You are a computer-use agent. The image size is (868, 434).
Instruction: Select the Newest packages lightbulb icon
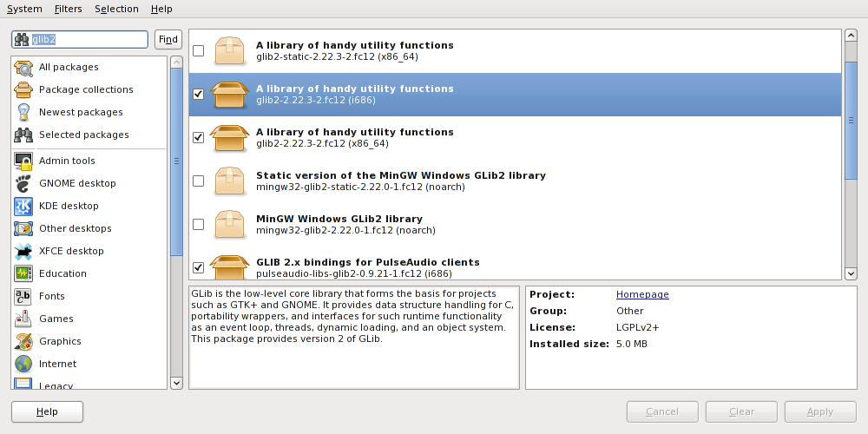tap(23, 112)
